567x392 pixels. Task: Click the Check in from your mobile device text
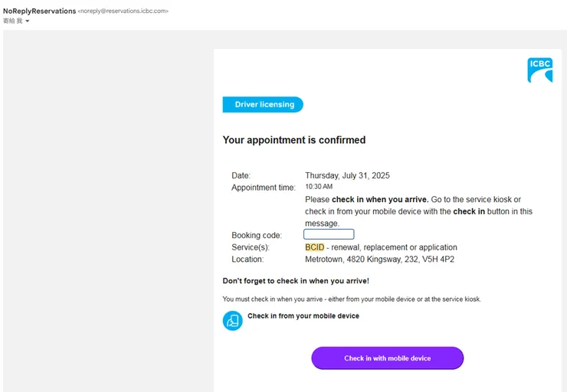tap(303, 315)
